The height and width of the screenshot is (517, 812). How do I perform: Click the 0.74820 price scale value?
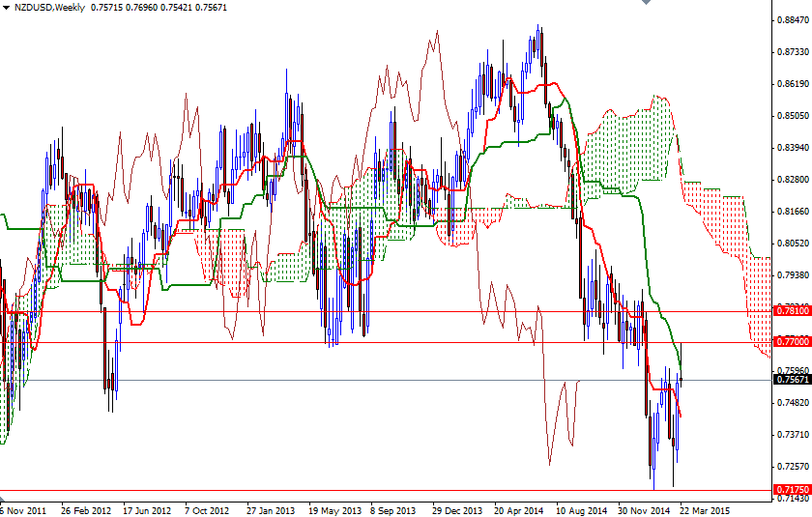point(793,403)
